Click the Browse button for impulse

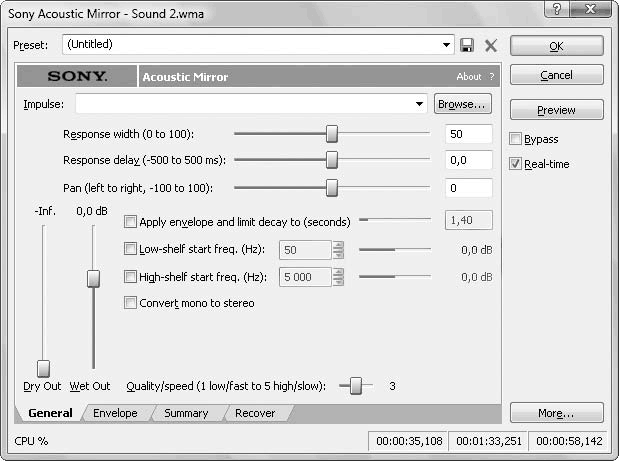(462, 104)
